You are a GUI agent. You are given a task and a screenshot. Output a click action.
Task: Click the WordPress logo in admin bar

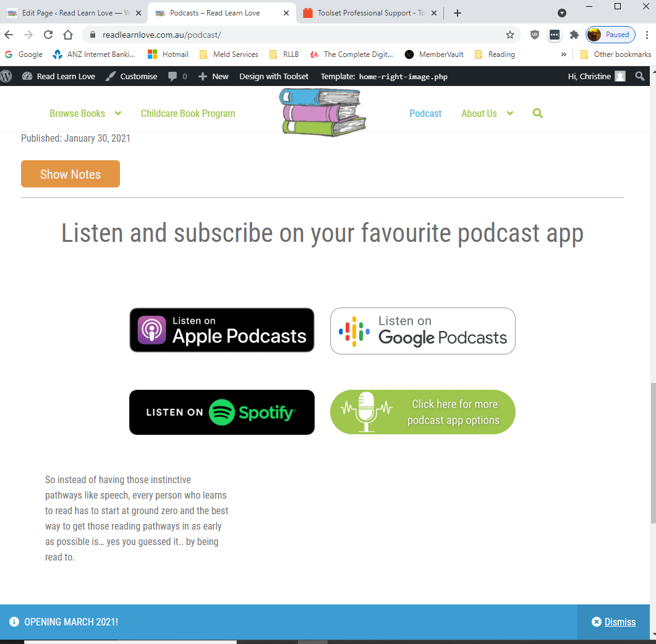coord(6,76)
